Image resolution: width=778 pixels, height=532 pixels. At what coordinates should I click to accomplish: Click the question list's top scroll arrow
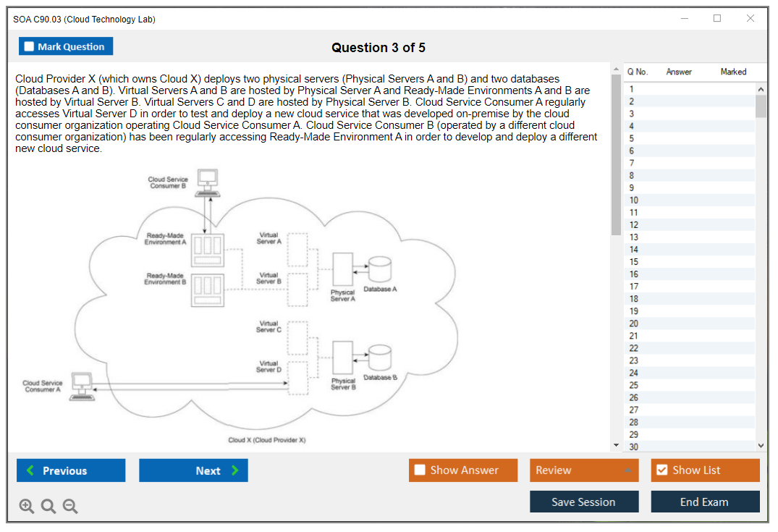[760, 89]
